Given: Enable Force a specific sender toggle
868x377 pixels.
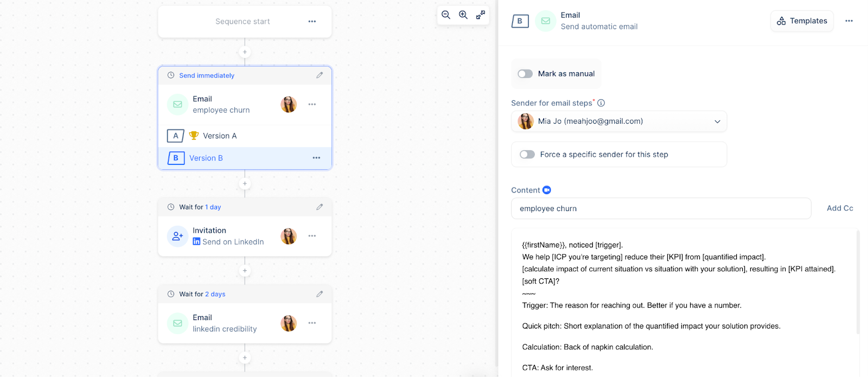Looking at the screenshot, I should tap(527, 155).
